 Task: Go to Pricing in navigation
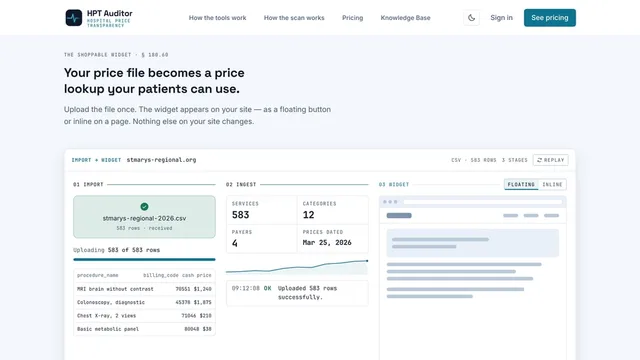point(352,18)
